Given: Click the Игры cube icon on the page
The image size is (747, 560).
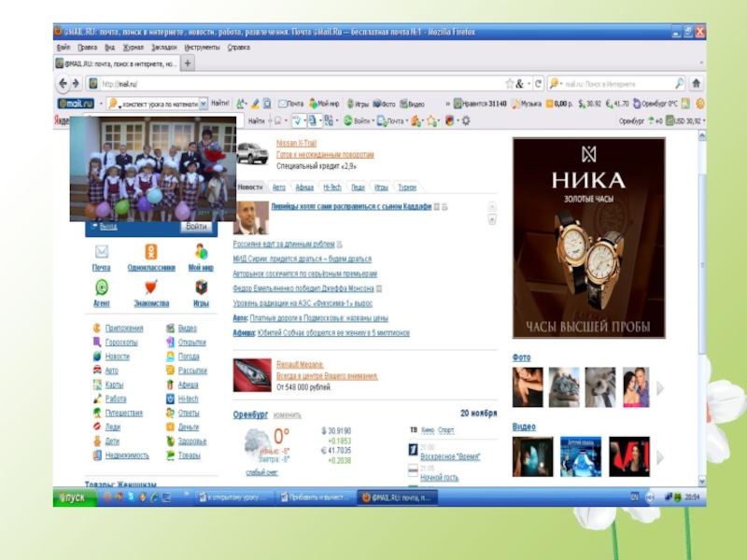Looking at the screenshot, I should (201, 287).
